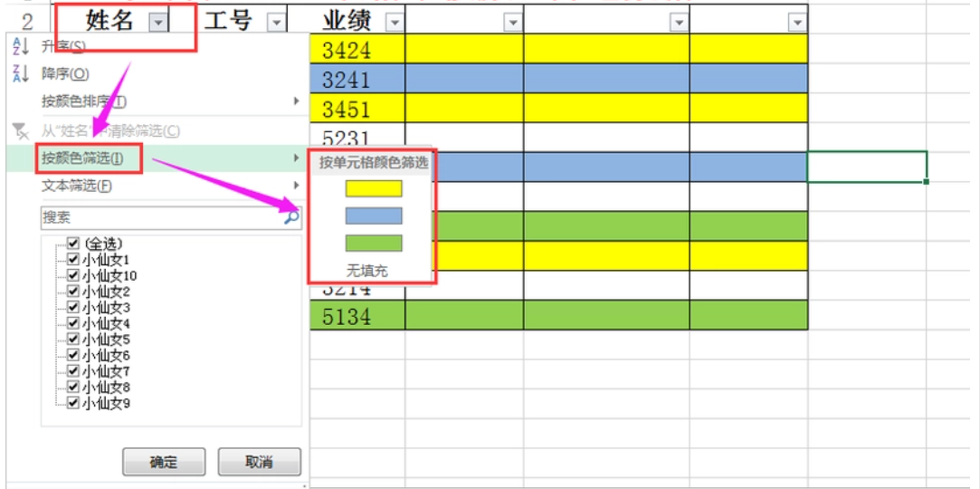
Task: Uncheck the 小仙女2 checkbox
Action: click(73, 292)
